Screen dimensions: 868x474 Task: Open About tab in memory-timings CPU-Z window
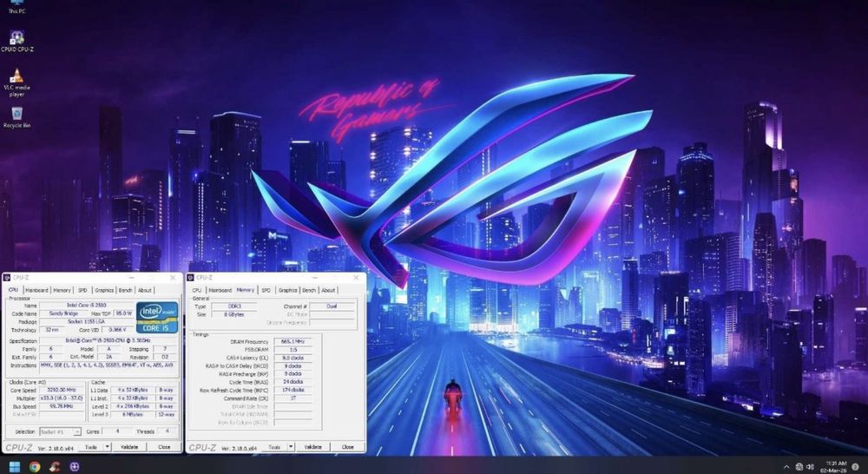coord(328,290)
